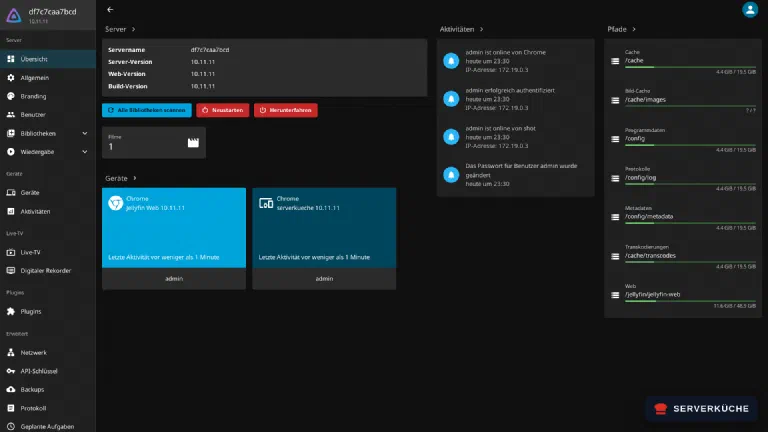Go back with the arrow icon
The height and width of the screenshot is (432, 768).
110,9
